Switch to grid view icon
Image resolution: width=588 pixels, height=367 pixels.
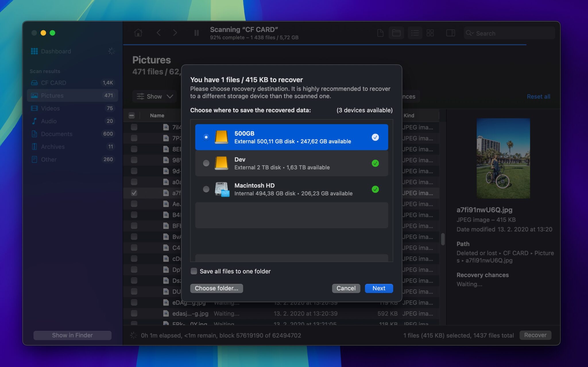tap(430, 33)
